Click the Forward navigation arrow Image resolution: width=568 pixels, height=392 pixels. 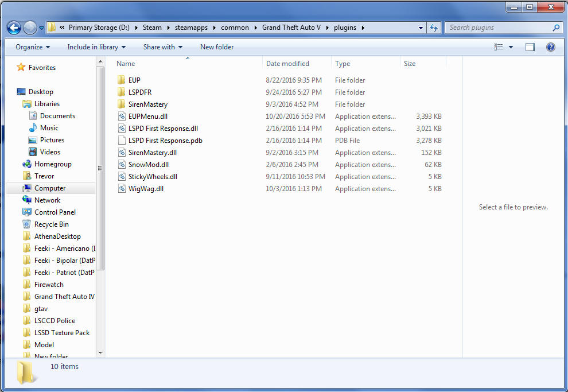click(30, 28)
